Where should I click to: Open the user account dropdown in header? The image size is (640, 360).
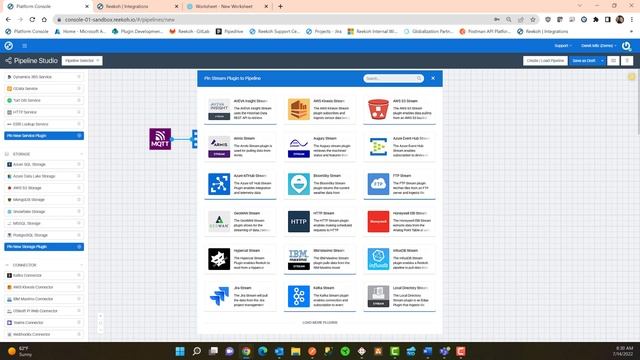pos(599,46)
